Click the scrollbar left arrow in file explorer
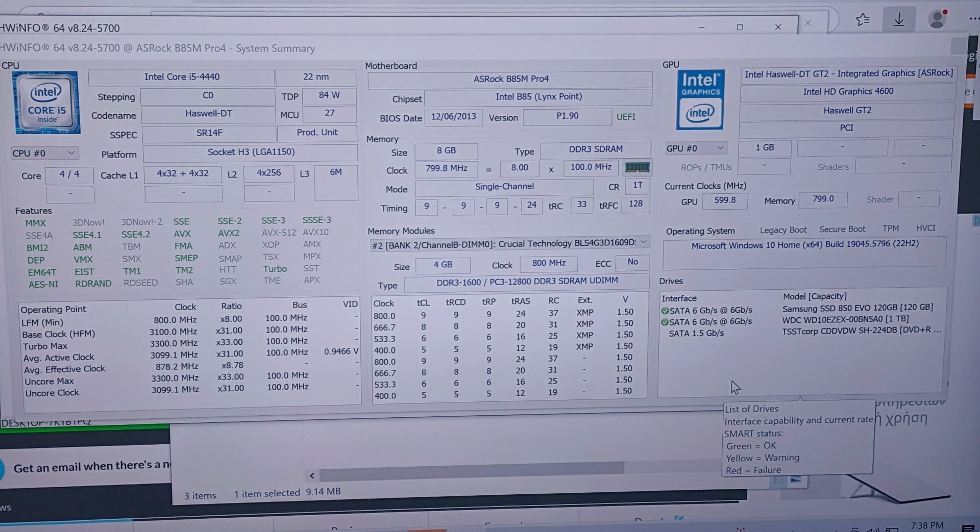Image resolution: width=980 pixels, height=532 pixels. [x=312, y=476]
